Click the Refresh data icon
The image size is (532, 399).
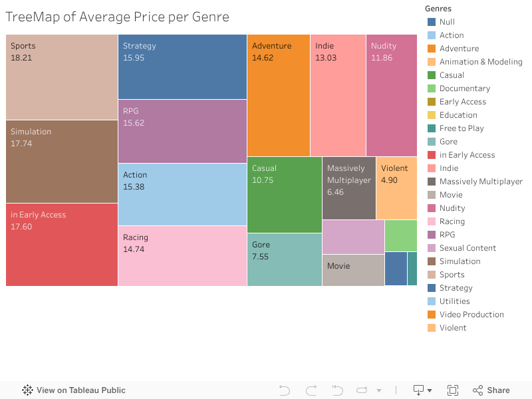pos(362,390)
